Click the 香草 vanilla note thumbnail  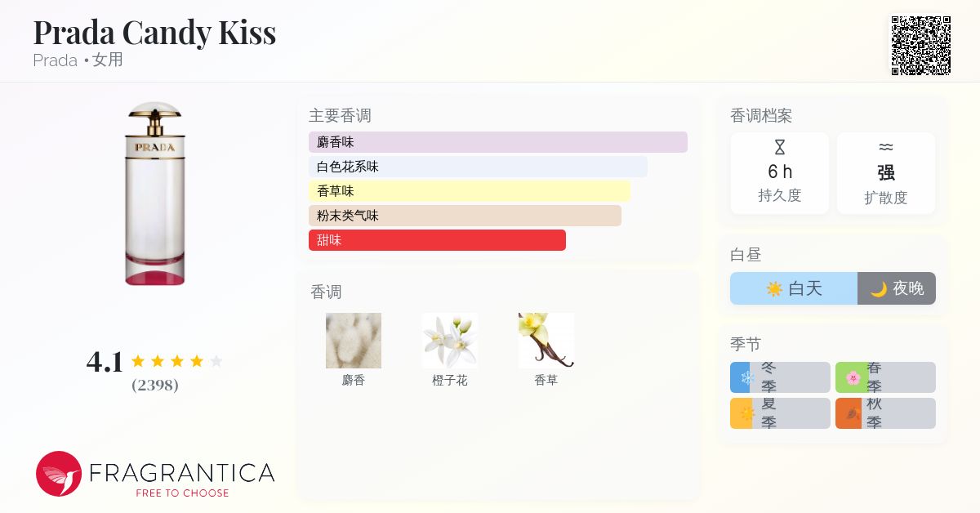tap(546, 341)
